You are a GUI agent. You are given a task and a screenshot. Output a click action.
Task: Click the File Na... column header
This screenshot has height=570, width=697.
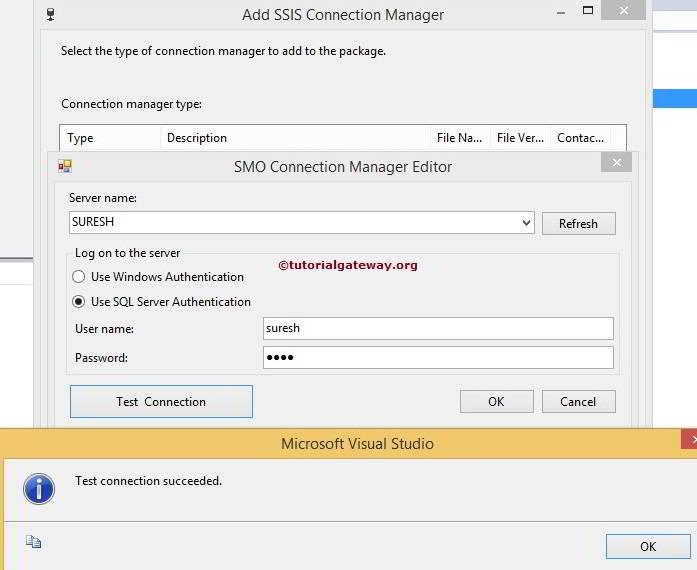click(460, 138)
